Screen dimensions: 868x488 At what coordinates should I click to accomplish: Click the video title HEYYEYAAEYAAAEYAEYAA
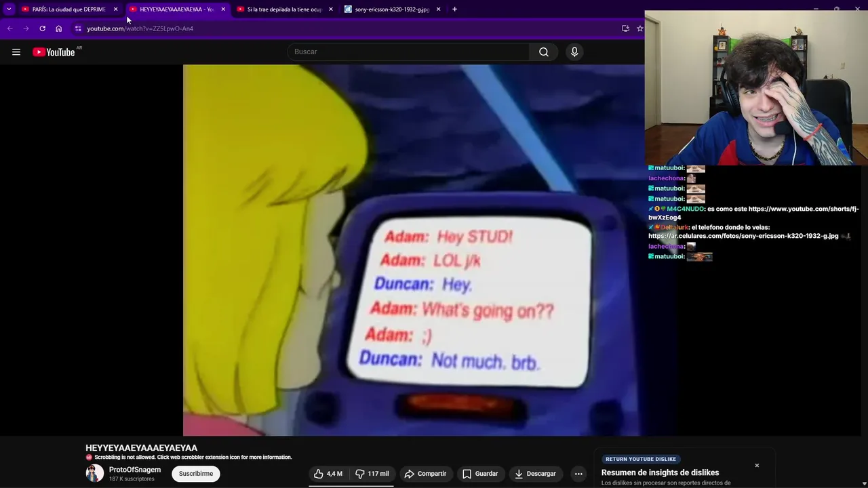(x=141, y=448)
